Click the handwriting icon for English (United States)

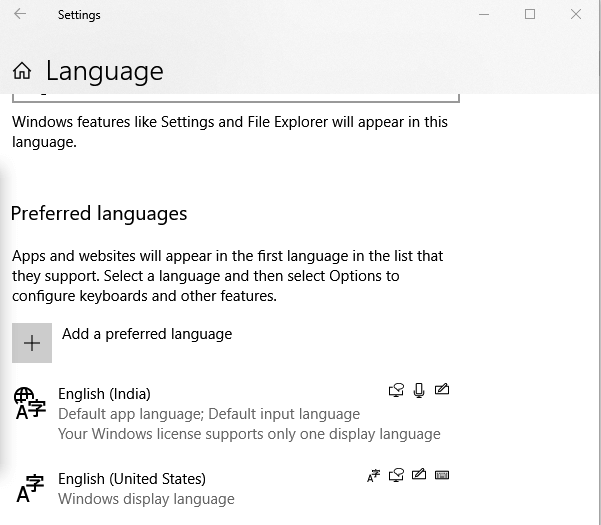point(419,474)
